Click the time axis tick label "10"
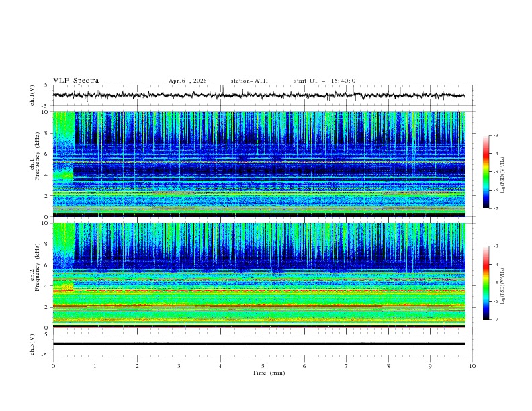 point(472,366)
